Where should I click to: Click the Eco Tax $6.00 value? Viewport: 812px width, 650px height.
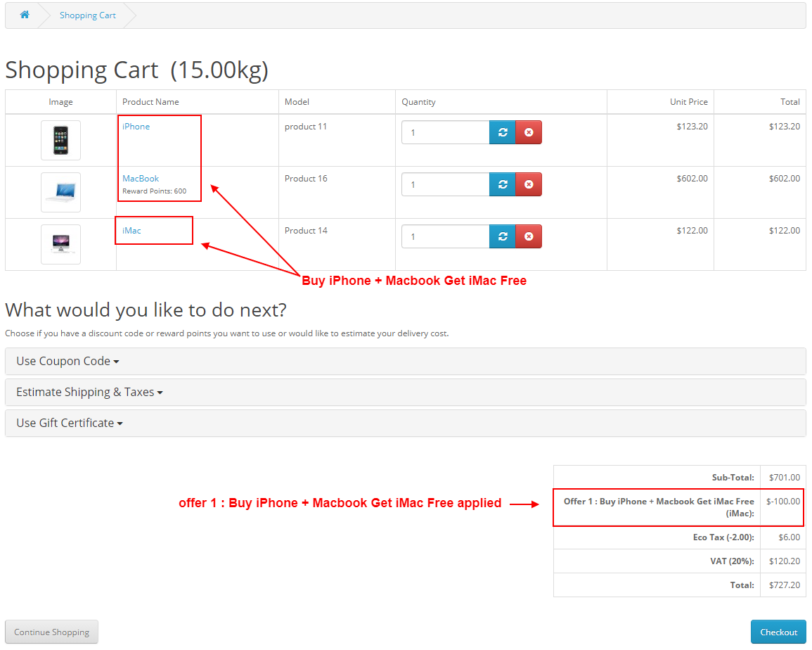pyautogui.click(x=790, y=537)
